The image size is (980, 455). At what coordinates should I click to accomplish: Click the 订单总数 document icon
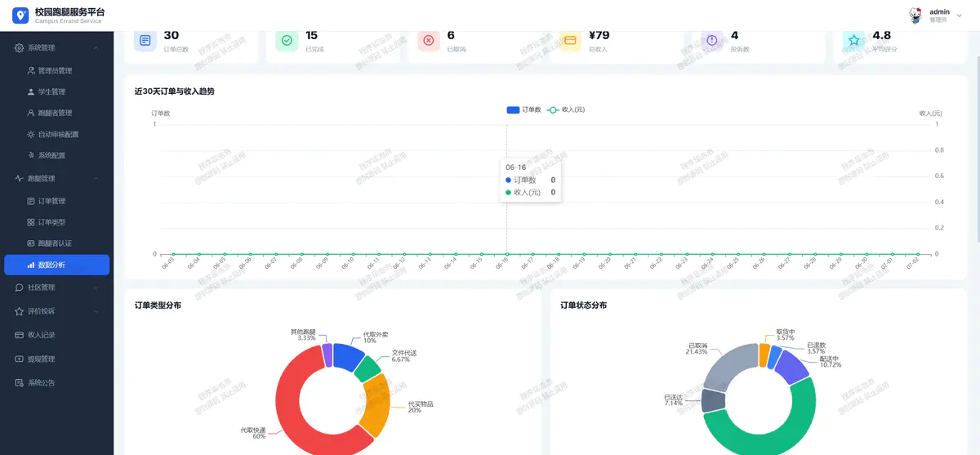[x=145, y=40]
